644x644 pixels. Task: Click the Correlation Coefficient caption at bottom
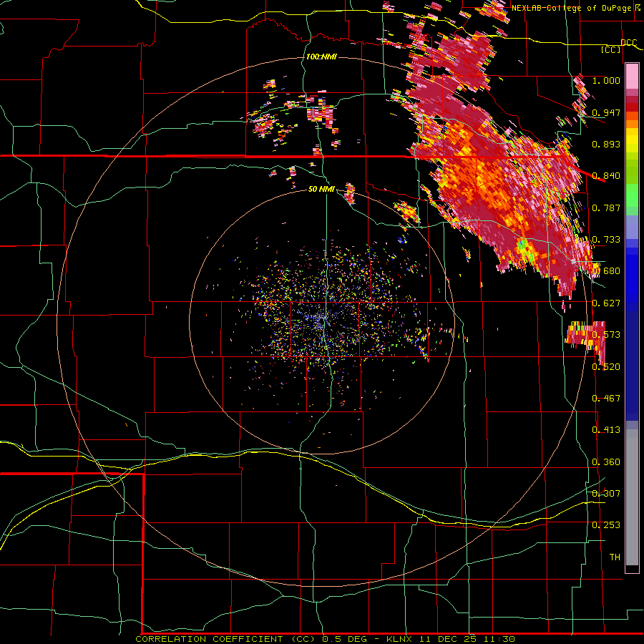pos(325,639)
